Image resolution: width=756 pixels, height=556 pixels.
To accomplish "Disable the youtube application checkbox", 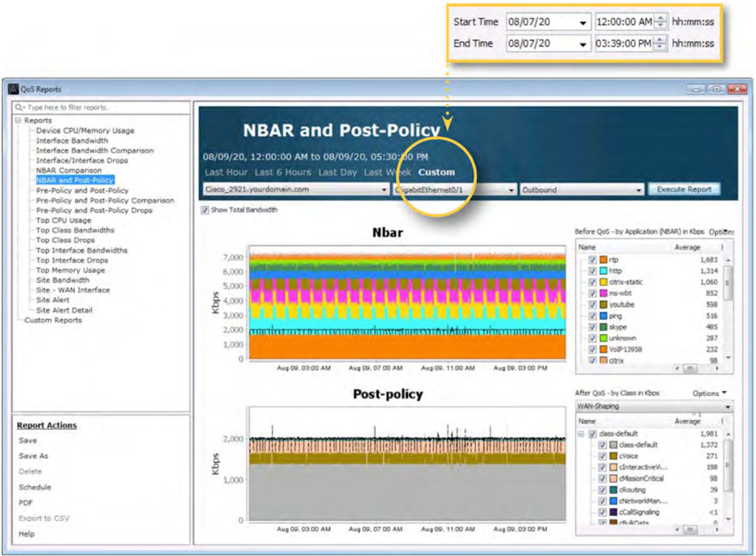I will tap(592, 305).
